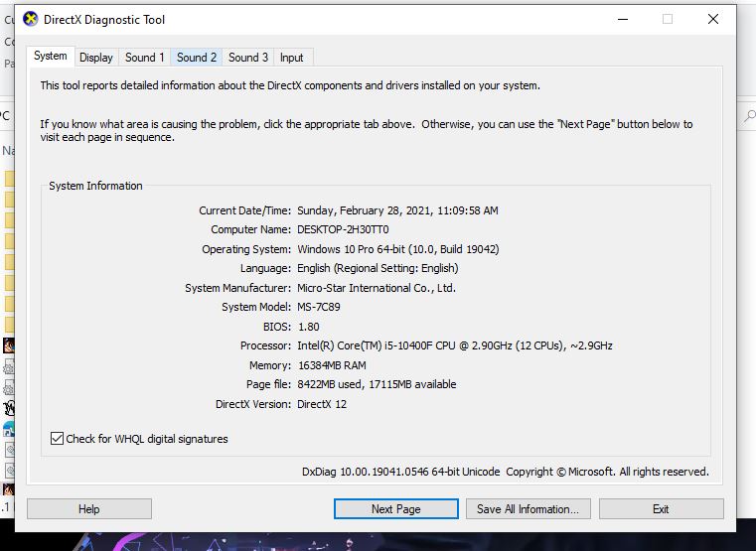Click the DxDiag 10.00.19041.0546 version text
Screen dimensions: 756x551
(x=400, y=472)
